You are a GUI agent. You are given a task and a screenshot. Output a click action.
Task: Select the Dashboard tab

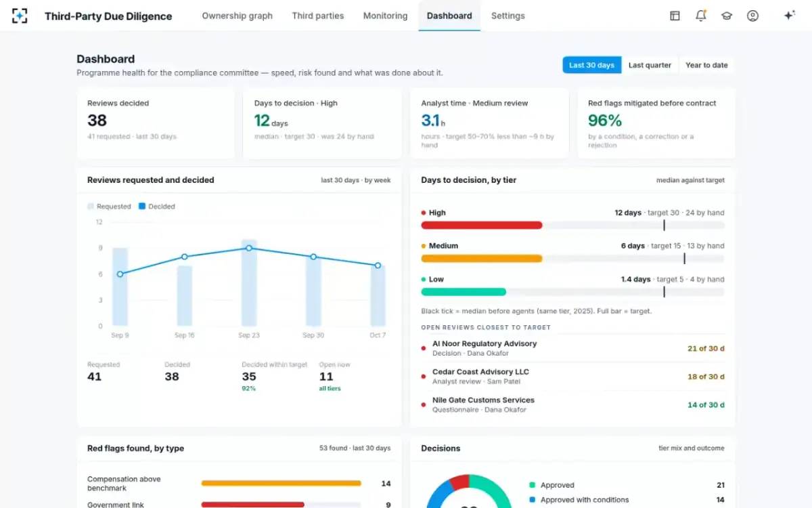449,16
